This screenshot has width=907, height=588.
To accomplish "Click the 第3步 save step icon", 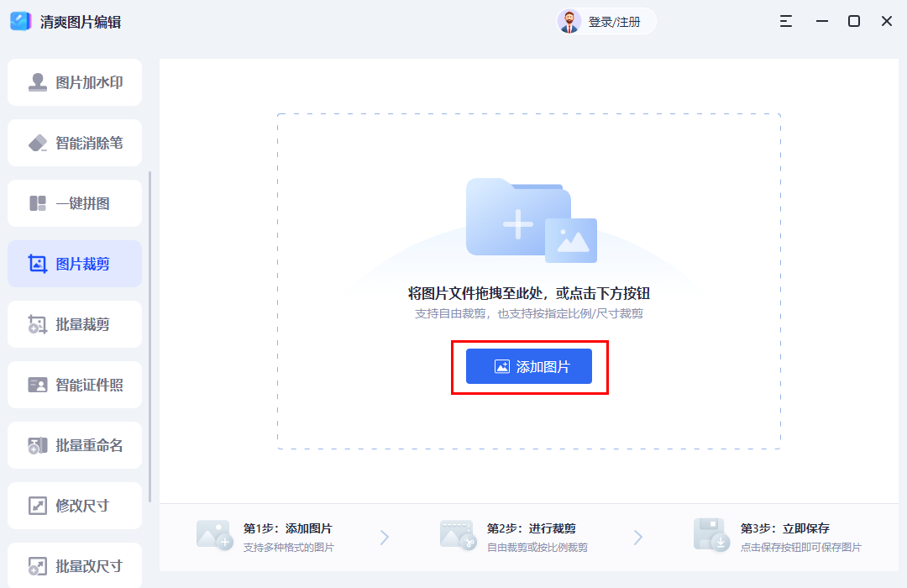I will (x=711, y=535).
